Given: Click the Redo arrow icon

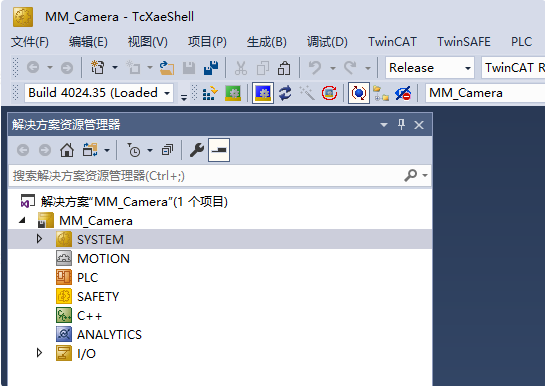Looking at the screenshot, I should pyautogui.click(x=350, y=67).
